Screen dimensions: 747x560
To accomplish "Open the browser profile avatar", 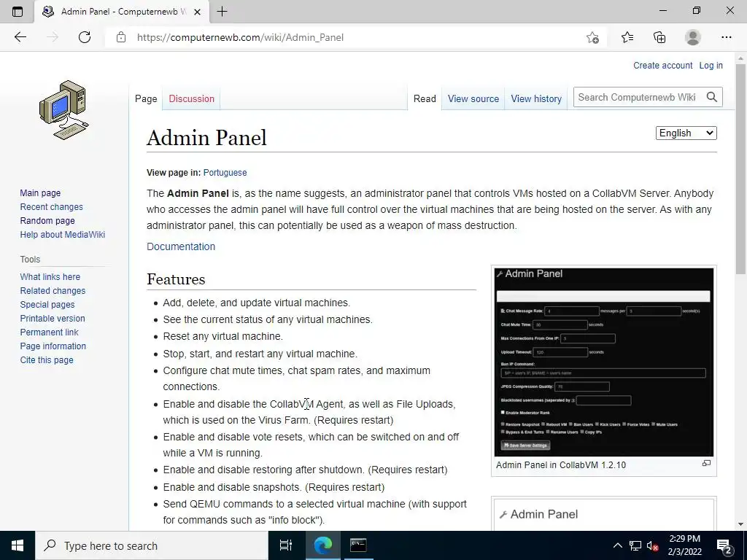I will tap(693, 37).
